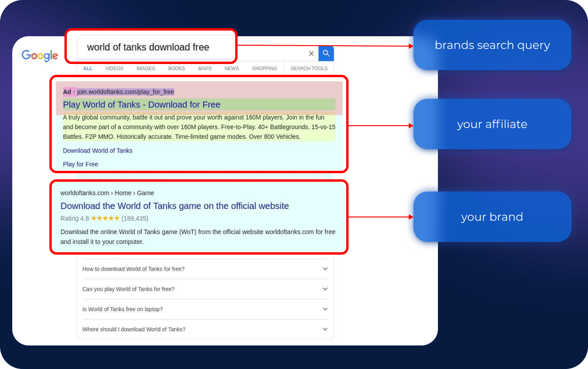
Task: Switch to the VIDEOS tab
Action: (x=114, y=68)
